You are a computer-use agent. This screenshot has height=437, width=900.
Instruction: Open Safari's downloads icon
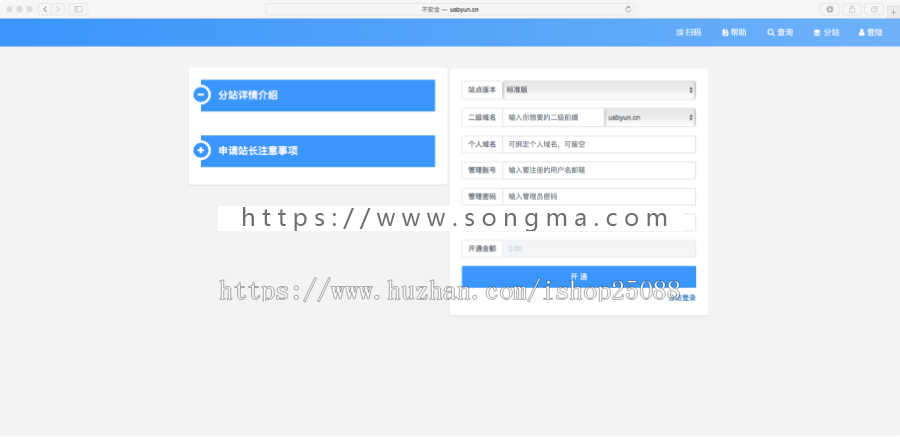829,9
